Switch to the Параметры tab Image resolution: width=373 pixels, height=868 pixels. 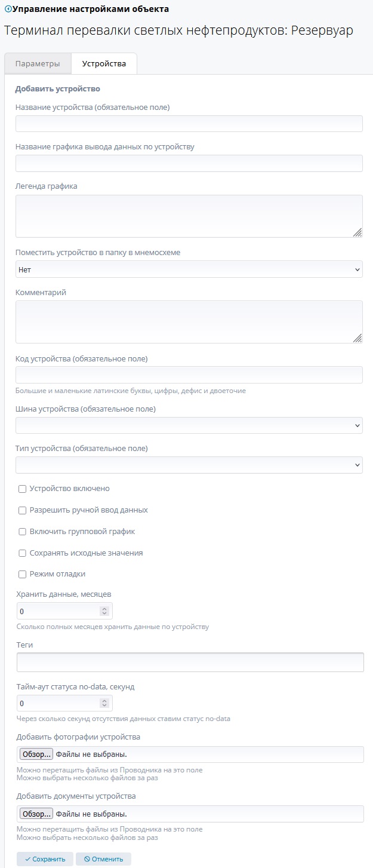38,64
